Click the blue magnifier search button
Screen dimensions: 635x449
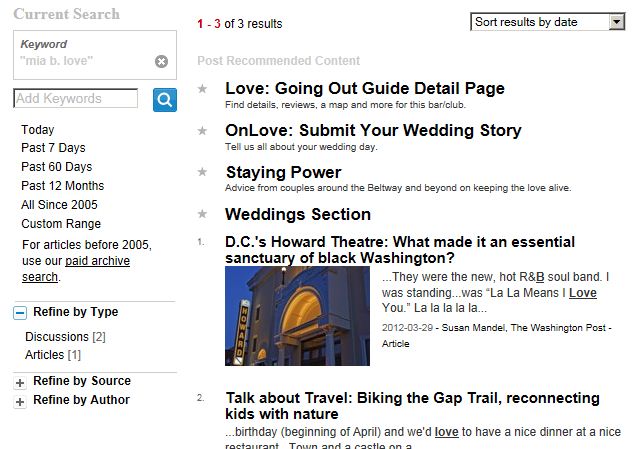pos(165,100)
